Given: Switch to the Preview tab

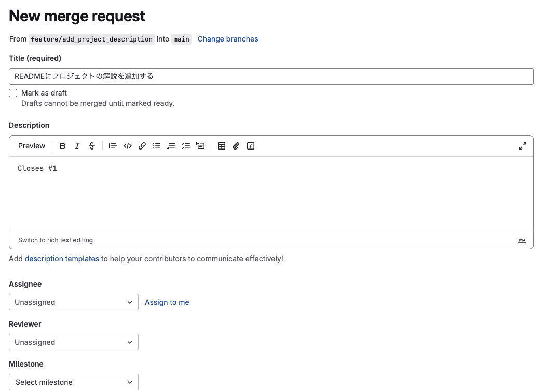Looking at the screenshot, I should [x=32, y=146].
